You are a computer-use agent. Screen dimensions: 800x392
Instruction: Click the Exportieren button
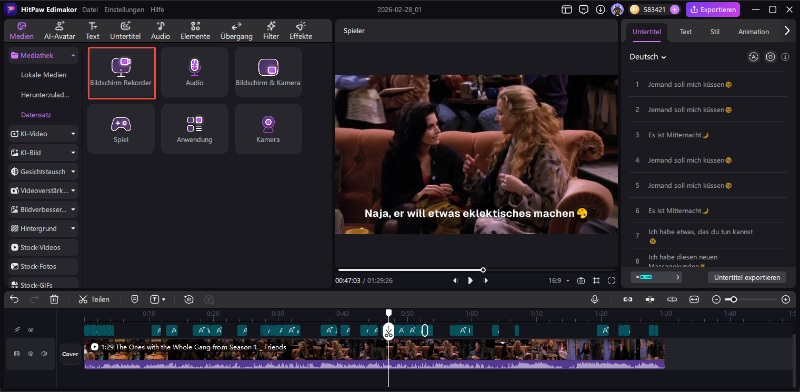click(x=713, y=9)
